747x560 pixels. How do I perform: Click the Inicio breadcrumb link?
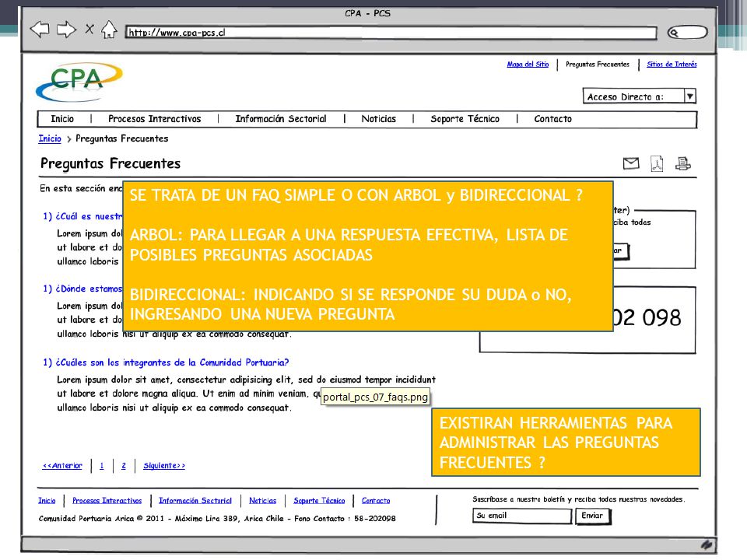point(50,138)
